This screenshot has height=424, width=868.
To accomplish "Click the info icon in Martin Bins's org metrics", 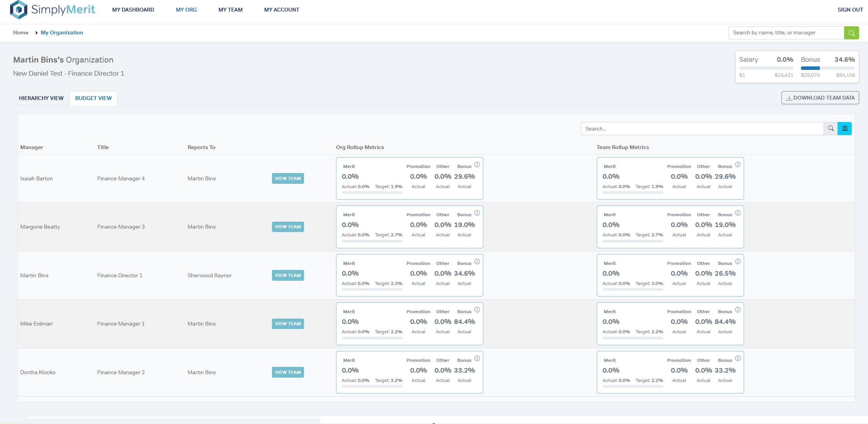I will pos(477,261).
